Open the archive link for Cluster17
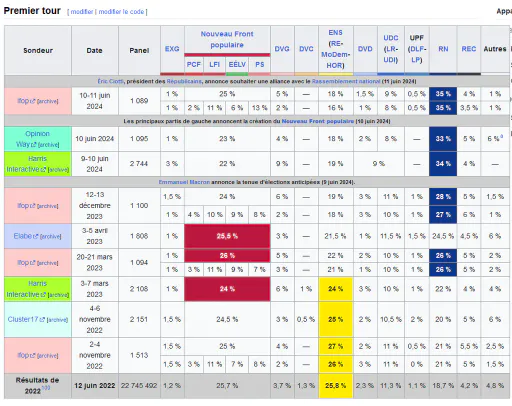The image size is (512, 406). point(57,320)
